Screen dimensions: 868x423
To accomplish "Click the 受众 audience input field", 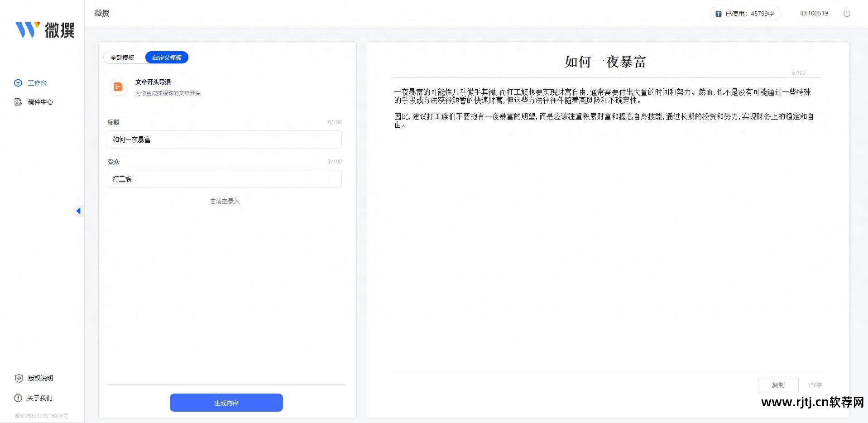I will pyautogui.click(x=224, y=179).
